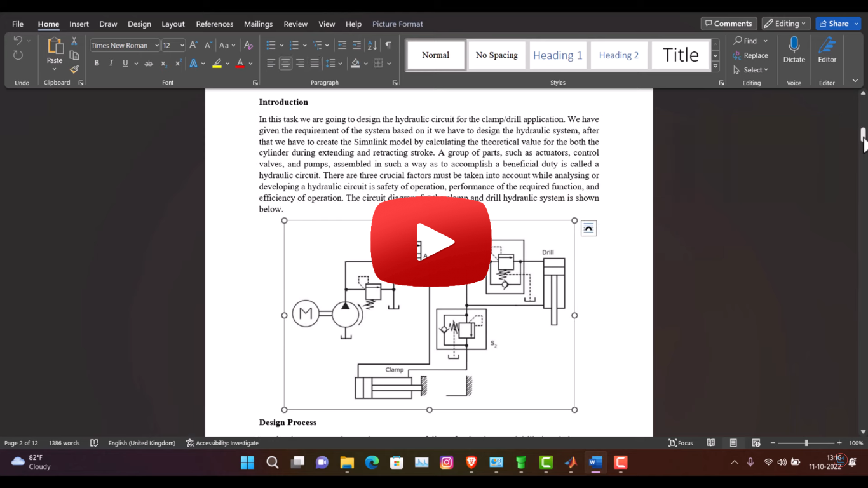The height and width of the screenshot is (488, 868).
Task: Open File Explorer in taskbar
Action: click(x=347, y=463)
